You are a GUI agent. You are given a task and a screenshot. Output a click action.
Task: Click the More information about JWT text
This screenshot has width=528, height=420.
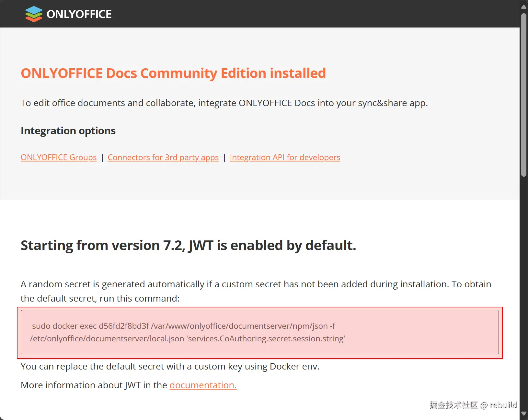point(94,385)
